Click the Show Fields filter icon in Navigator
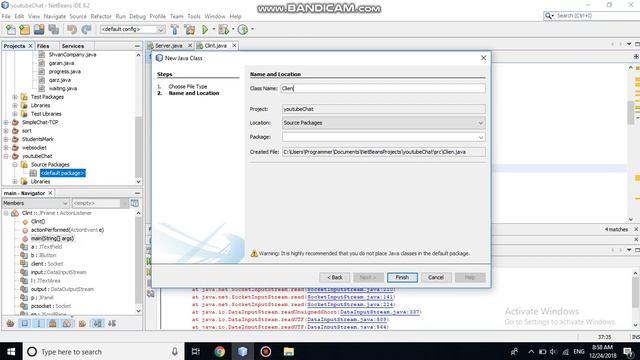 25,323
